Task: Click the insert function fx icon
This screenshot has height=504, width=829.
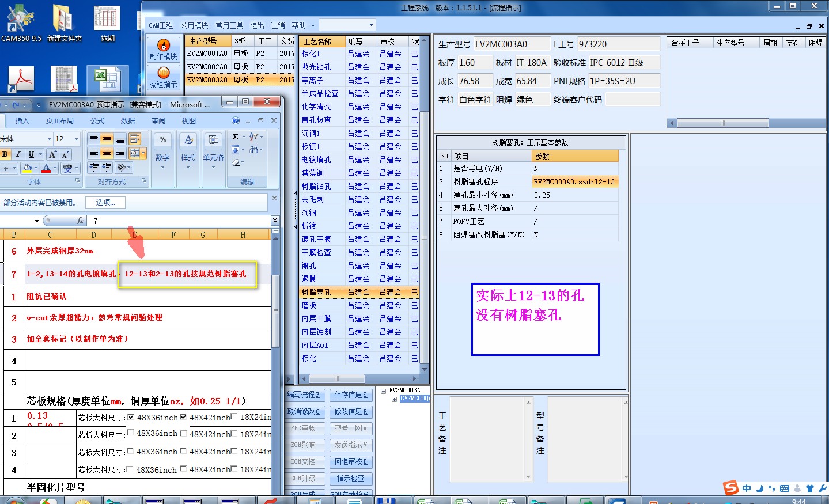Action: (80, 221)
